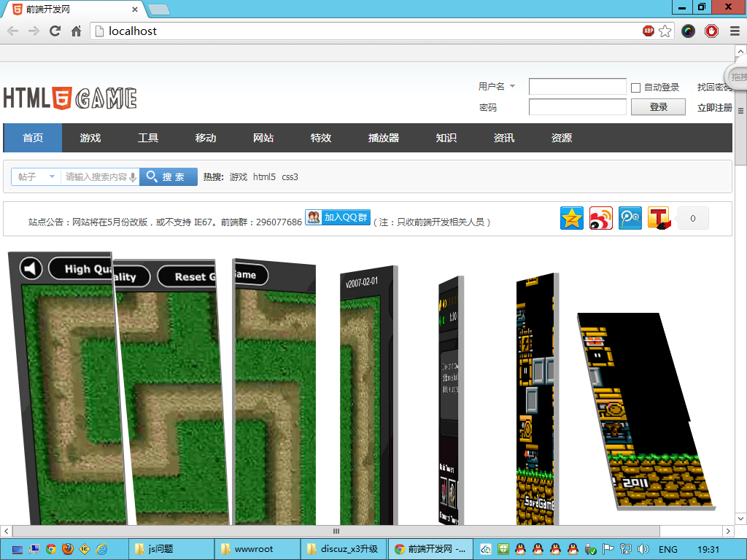
Task: Focus the 密码 password input field
Action: pos(578,107)
